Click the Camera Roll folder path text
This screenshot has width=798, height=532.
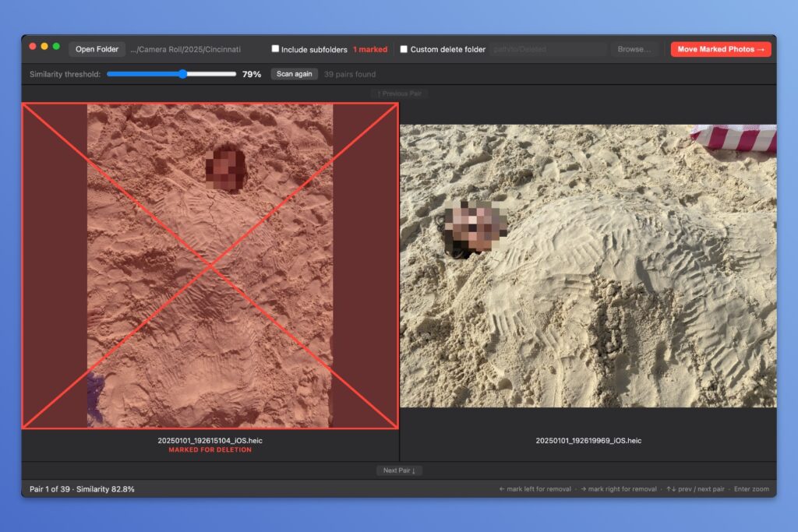(x=185, y=49)
